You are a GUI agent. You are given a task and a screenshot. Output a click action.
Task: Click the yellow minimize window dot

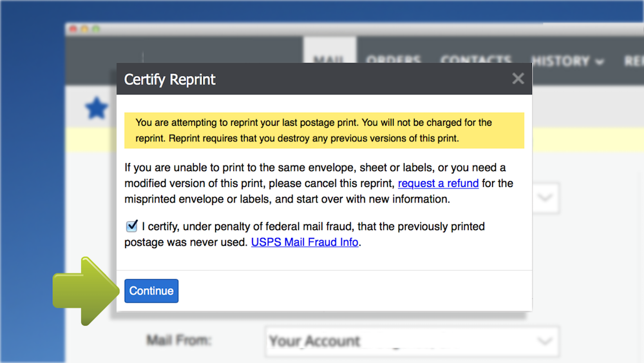click(x=84, y=29)
